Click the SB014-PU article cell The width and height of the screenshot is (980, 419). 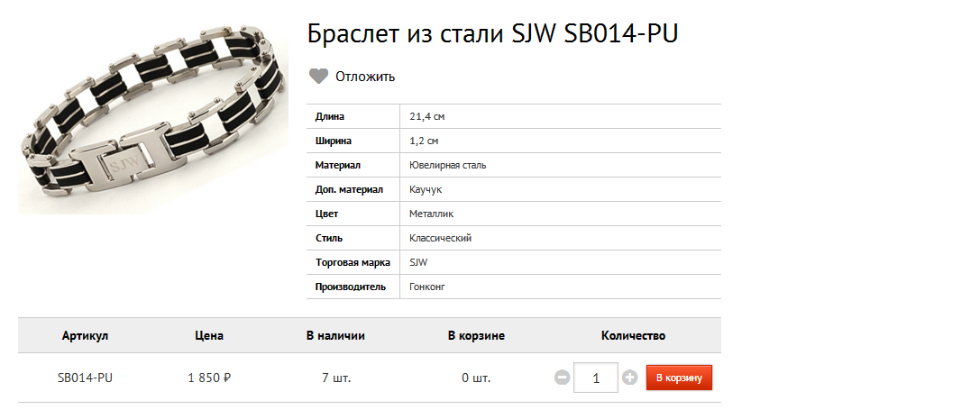coord(85,378)
